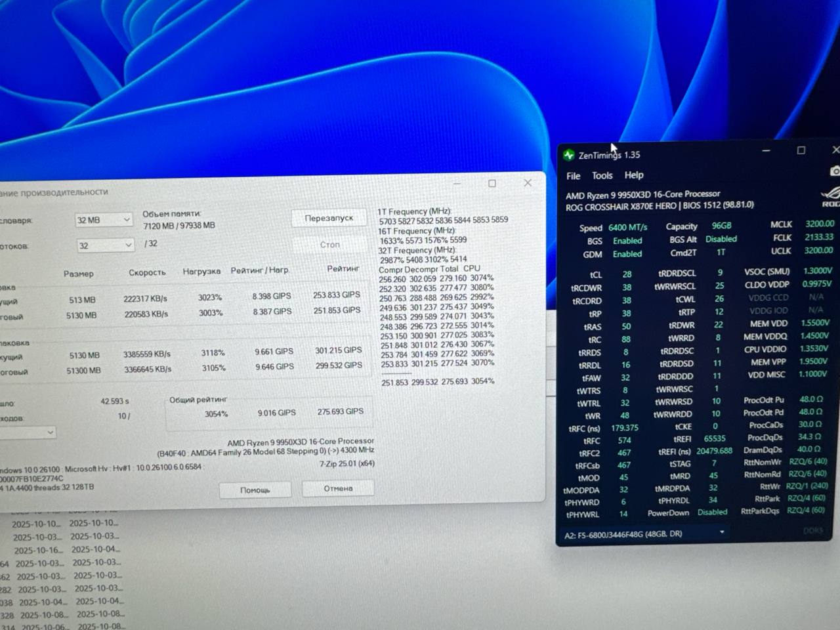Image resolution: width=840 pixels, height=630 pixels.
Task: Click the Нагрузка column header
Action: tap(201, 271)
